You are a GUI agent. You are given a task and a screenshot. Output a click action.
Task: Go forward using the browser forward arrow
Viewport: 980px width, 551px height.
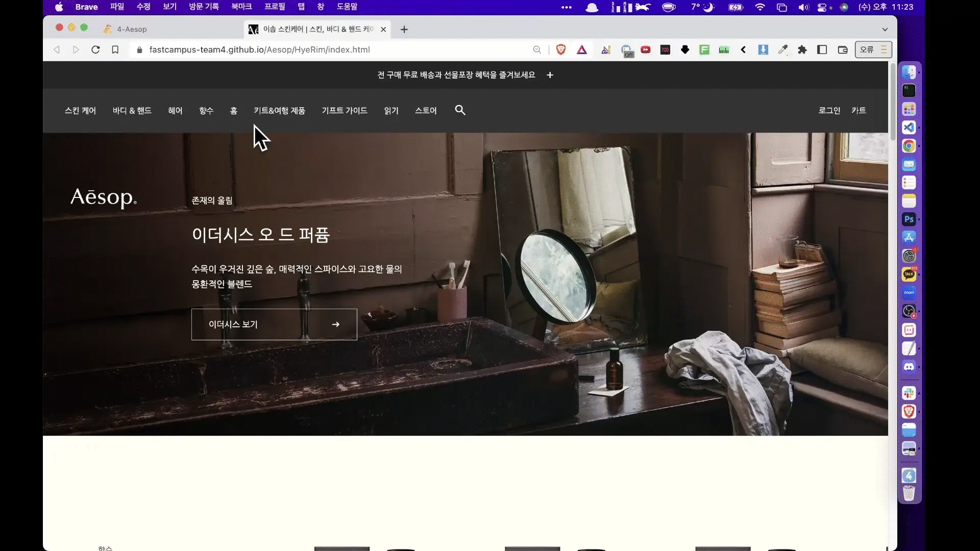coord(76,50)
